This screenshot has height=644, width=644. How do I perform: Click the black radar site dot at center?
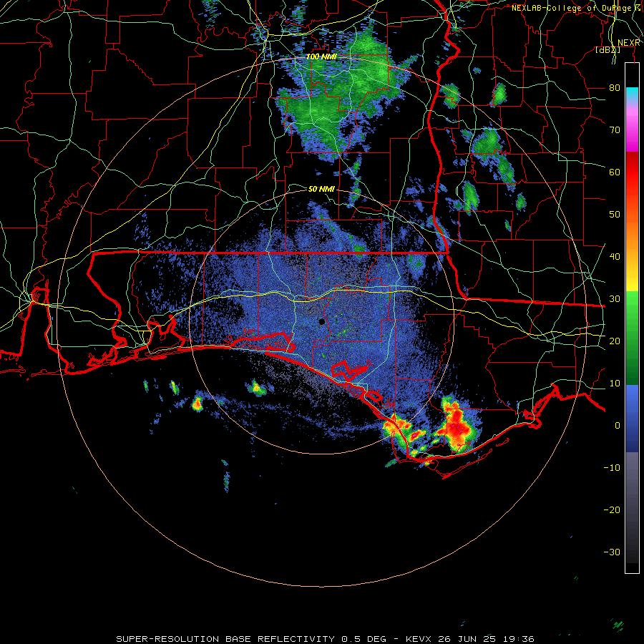tap(322, 321)
